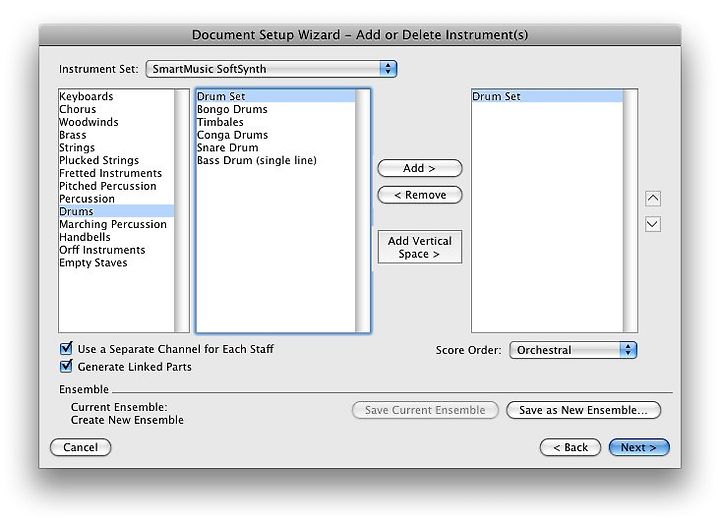Select Empty Staves category
This screenshot has height=522, width=720.
(117, 263)
